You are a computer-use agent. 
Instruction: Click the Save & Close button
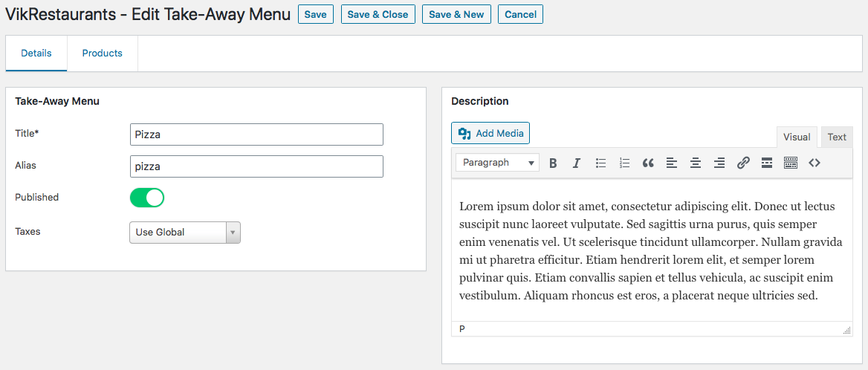click(378, 14)
